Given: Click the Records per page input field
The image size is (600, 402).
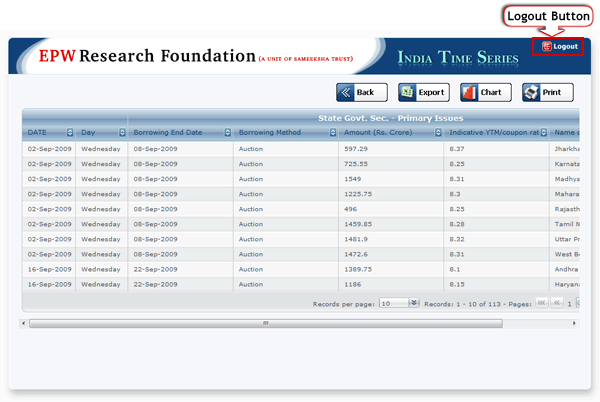Looking at the screenshot, I should (x=393, y=302).
